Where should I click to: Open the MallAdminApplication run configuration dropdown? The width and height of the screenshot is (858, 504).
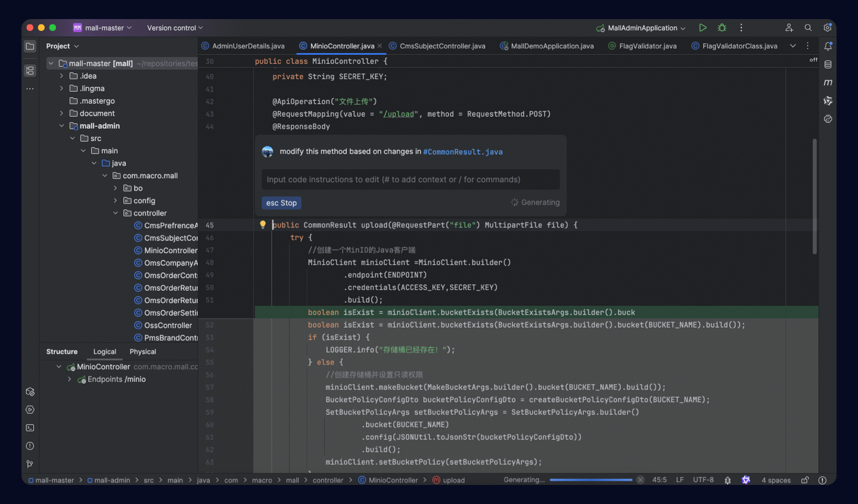point(641,27)
